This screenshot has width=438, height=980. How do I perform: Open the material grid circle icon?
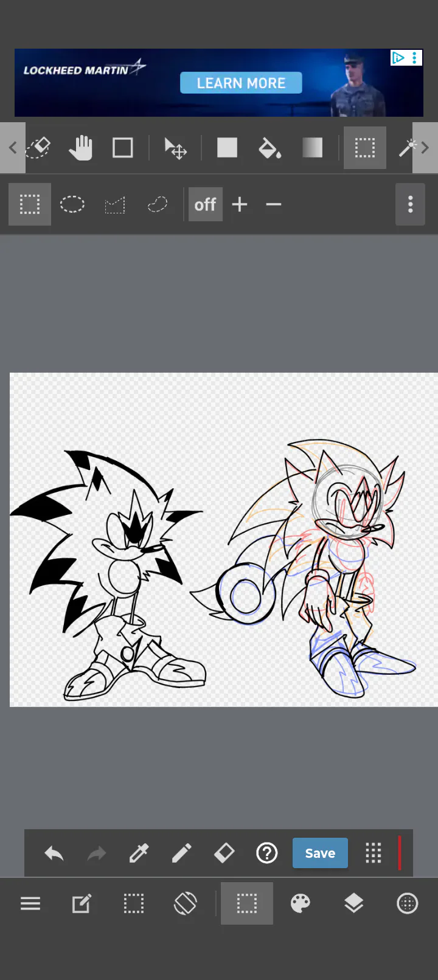coord(407,903)
